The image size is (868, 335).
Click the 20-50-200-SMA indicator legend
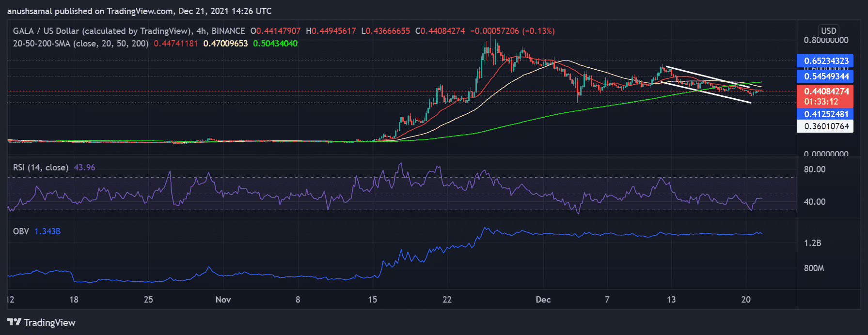tap(80, 44)
